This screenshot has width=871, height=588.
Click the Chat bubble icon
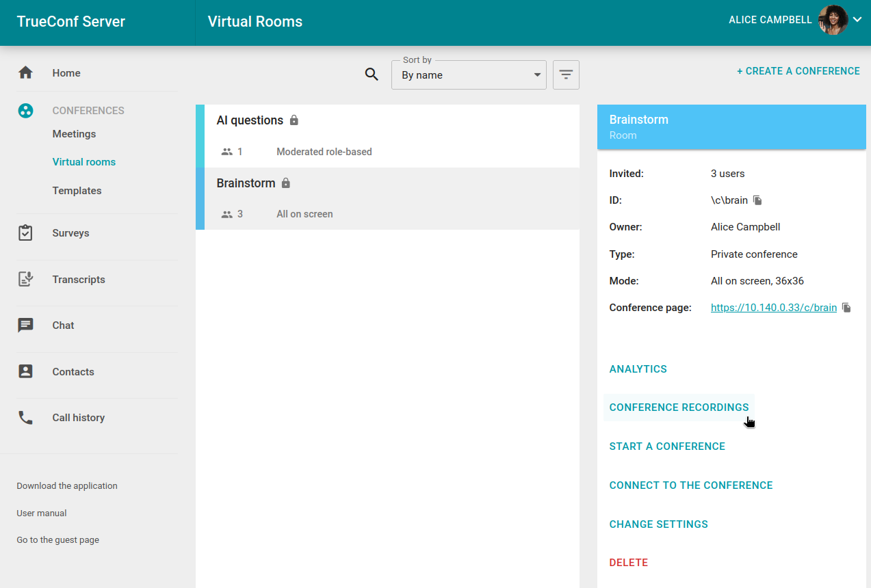coord(25,325)
